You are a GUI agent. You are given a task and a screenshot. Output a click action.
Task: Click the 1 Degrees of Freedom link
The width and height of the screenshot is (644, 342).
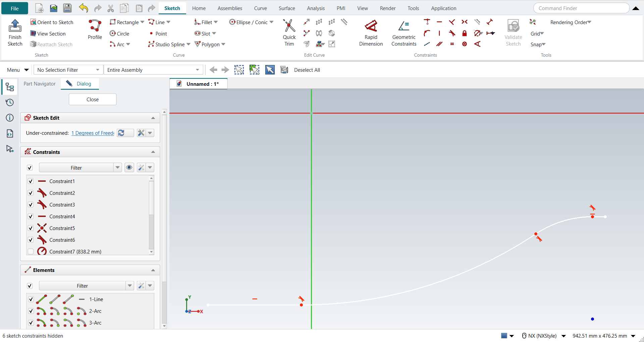point(93,133)
